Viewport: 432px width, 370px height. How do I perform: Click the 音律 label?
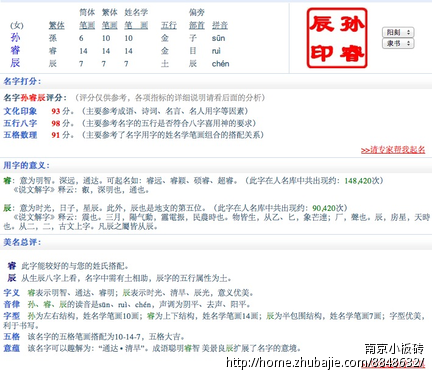point(12,304)
